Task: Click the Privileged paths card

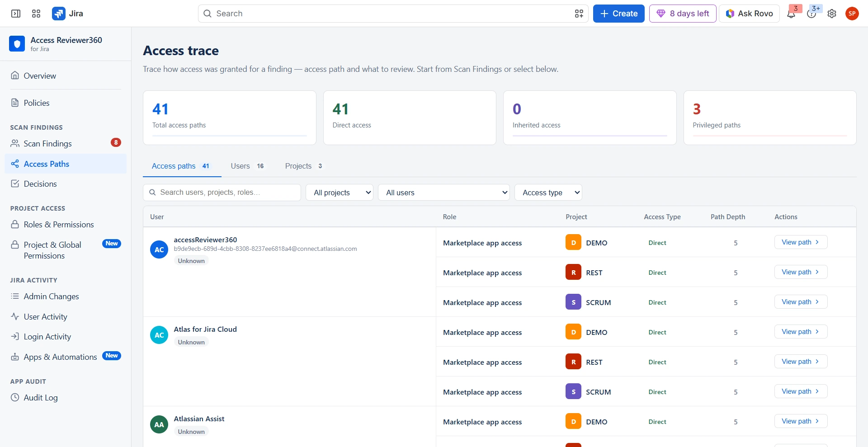Action: [x=770, y=118]
